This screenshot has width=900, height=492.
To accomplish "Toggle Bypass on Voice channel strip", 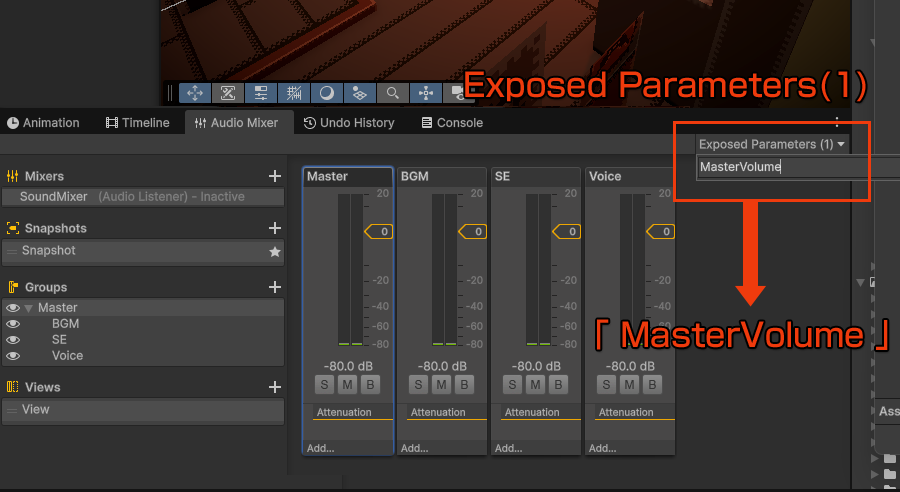I will click(652, 385).
